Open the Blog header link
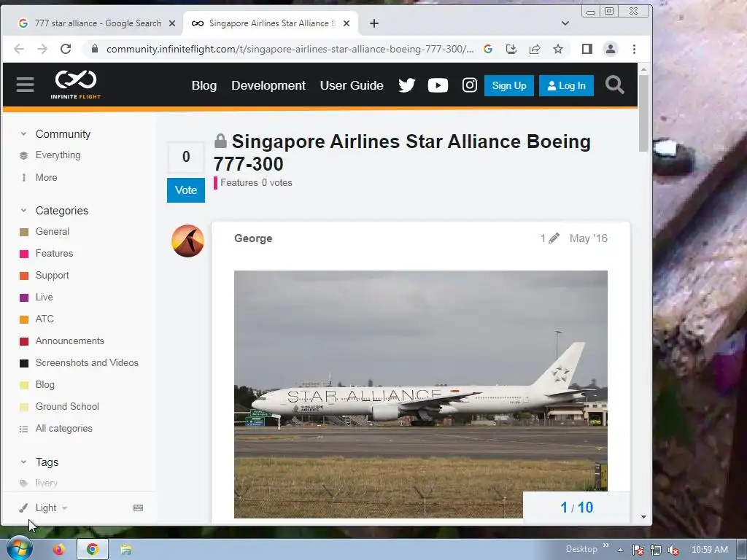This screenshot has height=560, width=747. pyautogui.click(x=204, y=86)
